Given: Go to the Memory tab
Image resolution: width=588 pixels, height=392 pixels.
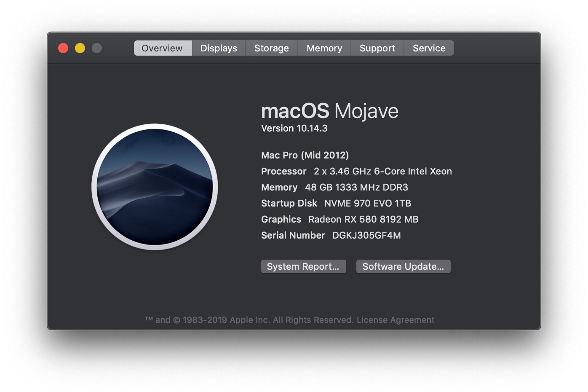Looking at the screenshot, I should tap(324, 48).
